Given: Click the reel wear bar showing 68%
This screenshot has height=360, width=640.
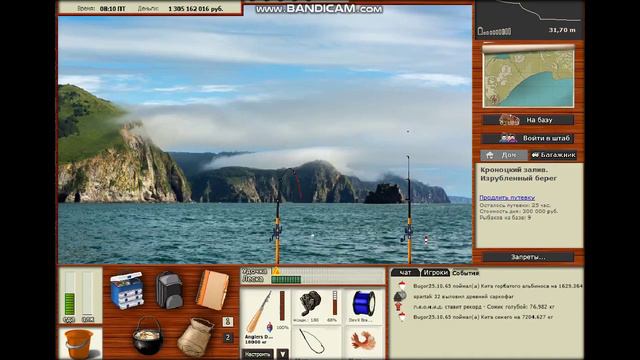Looking at the screenshot, I should tap(335, 303).
